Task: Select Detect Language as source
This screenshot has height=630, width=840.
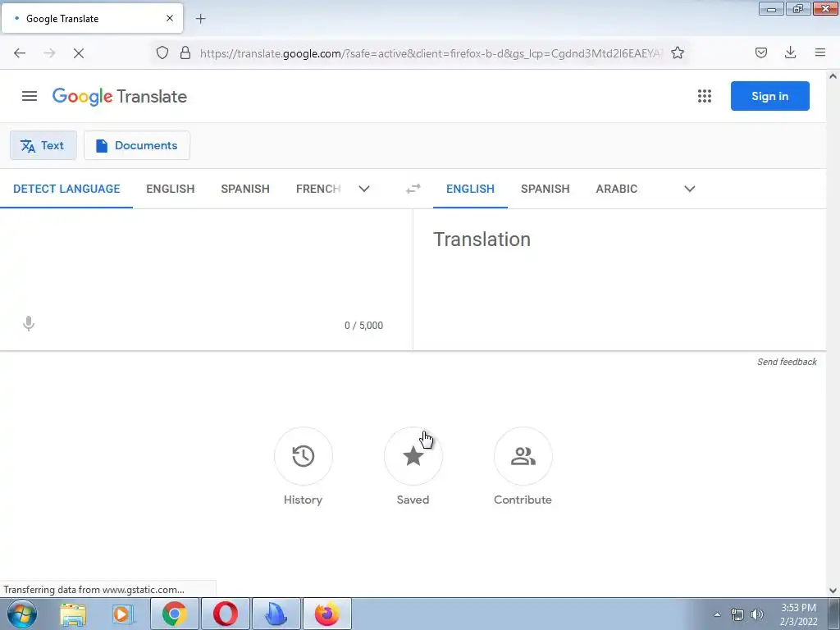Action: pos(66,189)
